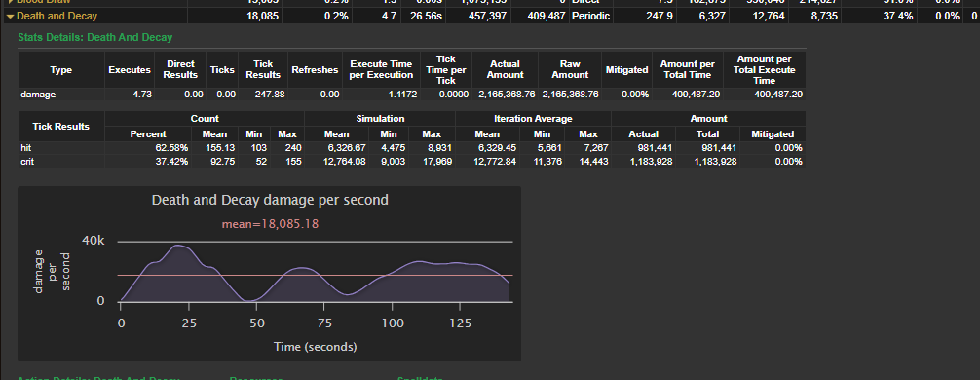The image size is (980, 380).
Task: Click the chart title Death and Decay damage per second
Action: point(270,200)
